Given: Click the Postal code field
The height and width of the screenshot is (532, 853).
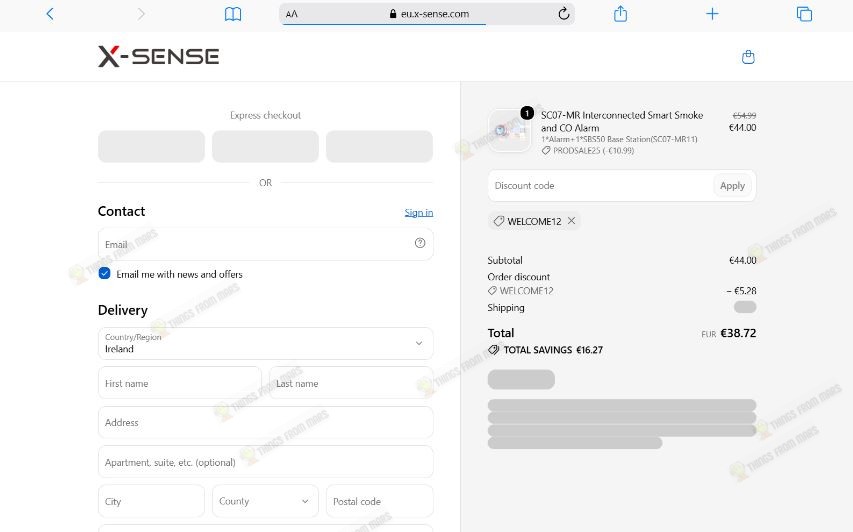Looking at the screenshot, I should click(x=380, y=501).
